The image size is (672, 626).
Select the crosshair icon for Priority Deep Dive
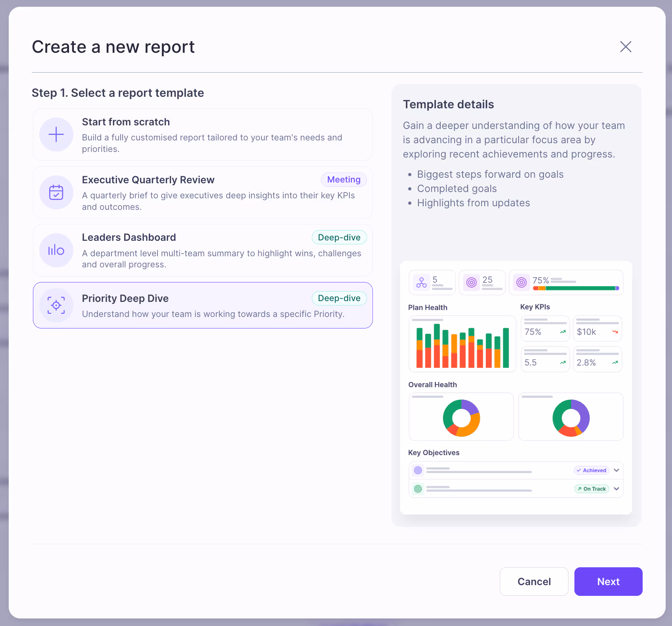click(56, 305)
